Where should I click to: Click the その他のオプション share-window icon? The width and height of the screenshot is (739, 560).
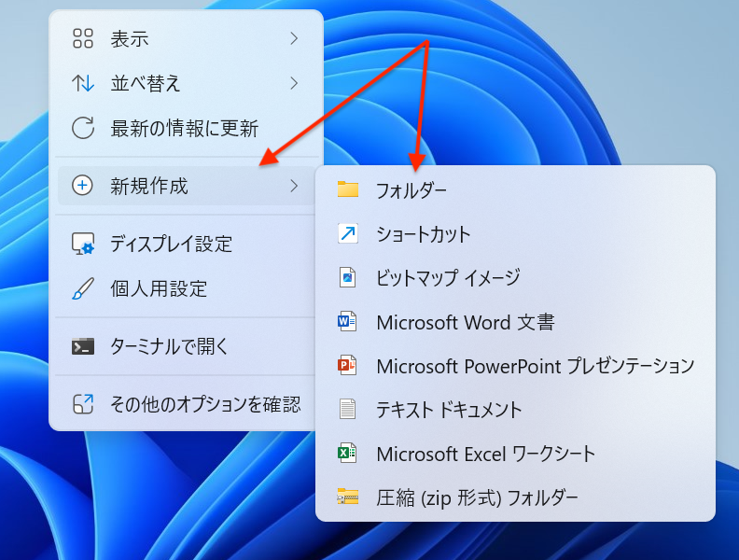click(83, 404)
